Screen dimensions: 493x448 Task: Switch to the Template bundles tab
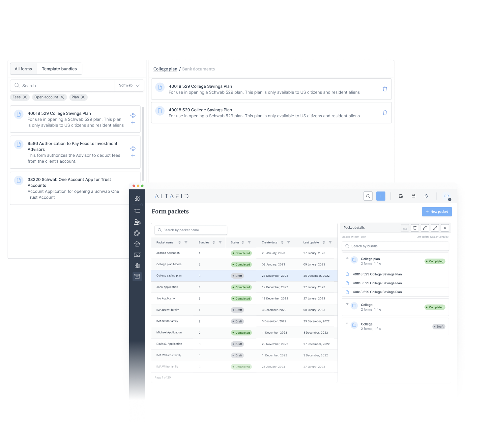coord(59,69)
